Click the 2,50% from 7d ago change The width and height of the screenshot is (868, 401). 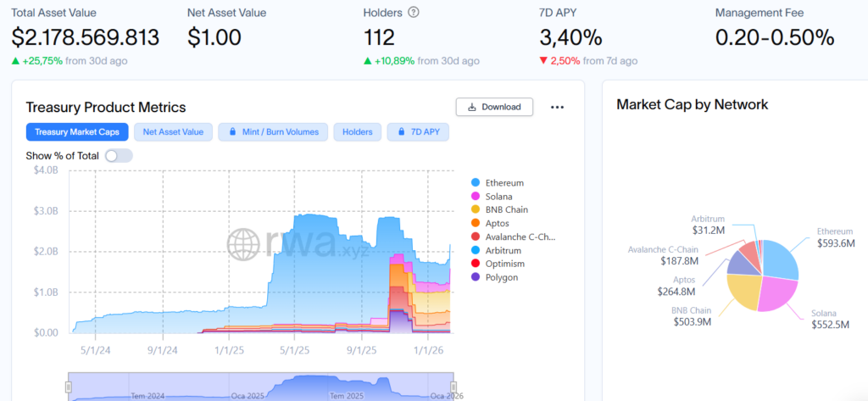588,61
